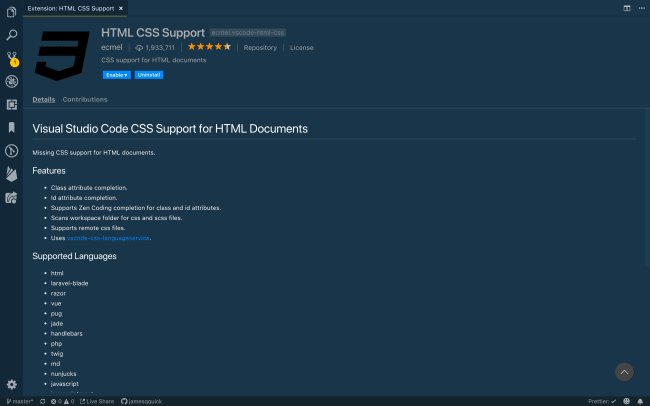Open the Extensions view icon
Screen dimensions: 650x406
[x=12, y=104]
